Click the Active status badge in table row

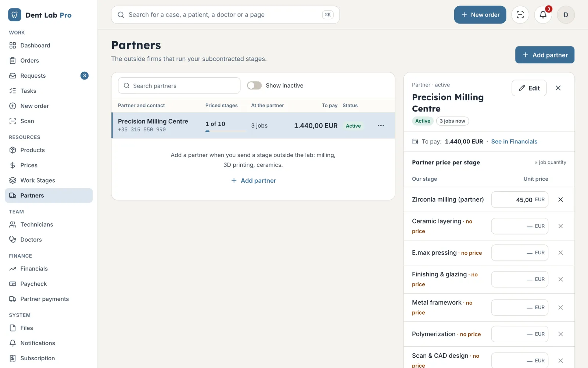[353, 126]
